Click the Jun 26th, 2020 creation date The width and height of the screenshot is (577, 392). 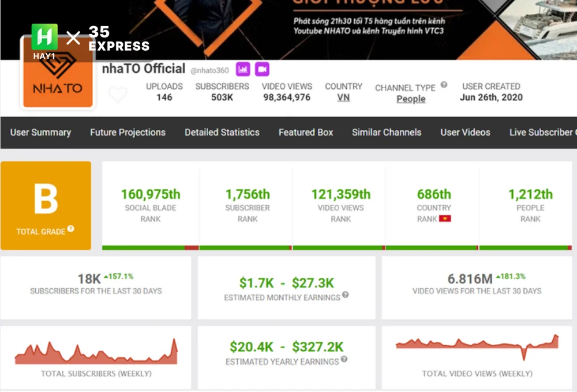tap(491, 97)
